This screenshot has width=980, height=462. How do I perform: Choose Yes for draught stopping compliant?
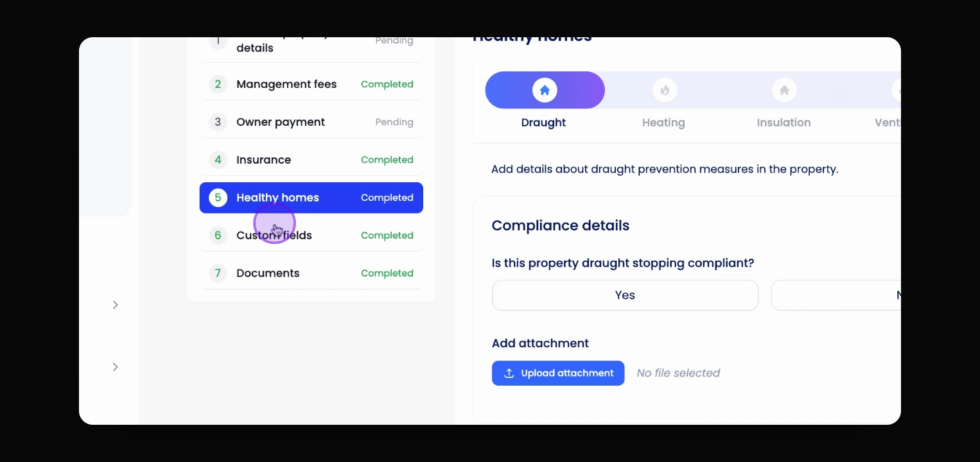click(x=625, y=295)
